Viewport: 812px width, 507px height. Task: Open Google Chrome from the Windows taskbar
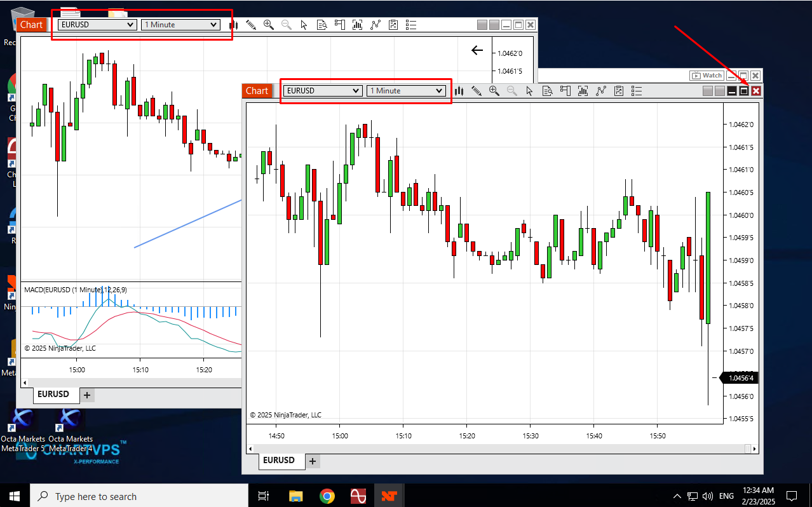[327, 496]
